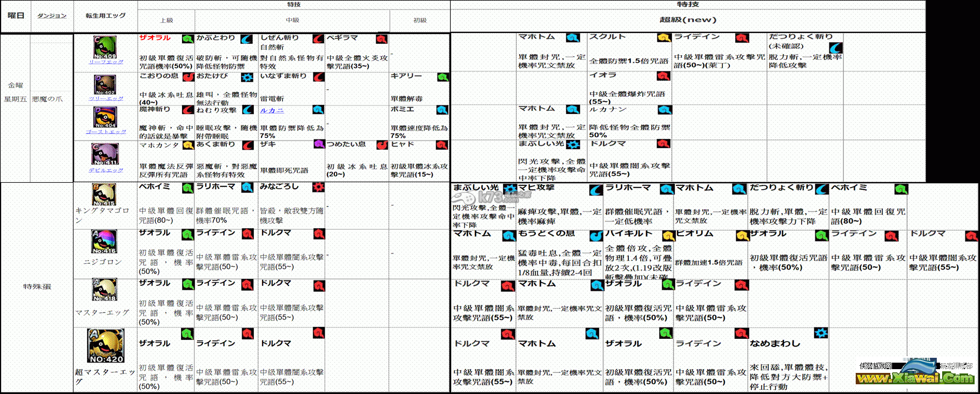Screen dimensions: 980x394
Task: Click the red icon beside ドルクマ in デビルエッグ row
Action: click(664, 144)
